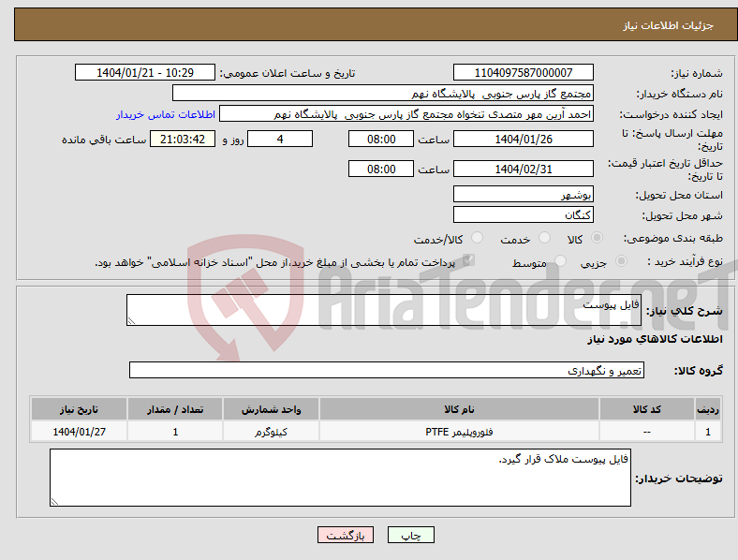Select the خدمت radio button
This screenshot has height=560, width=738.
point(544,238)
